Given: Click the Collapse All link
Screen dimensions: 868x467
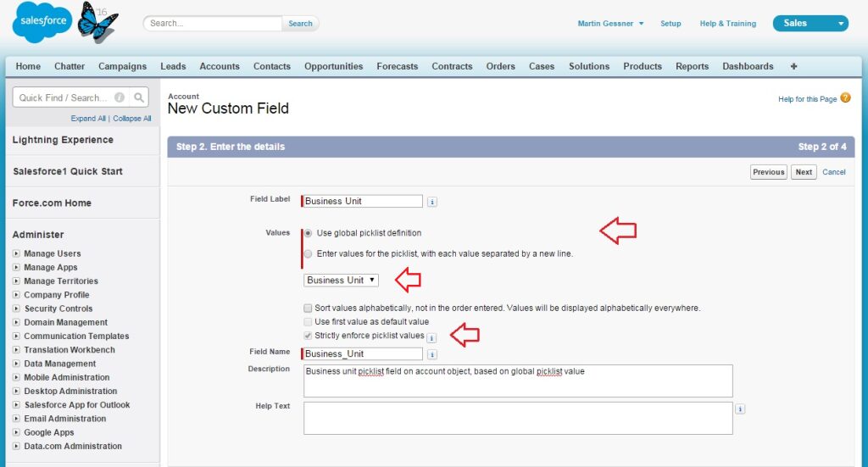Looking at the screenshot, I should 131,119.
